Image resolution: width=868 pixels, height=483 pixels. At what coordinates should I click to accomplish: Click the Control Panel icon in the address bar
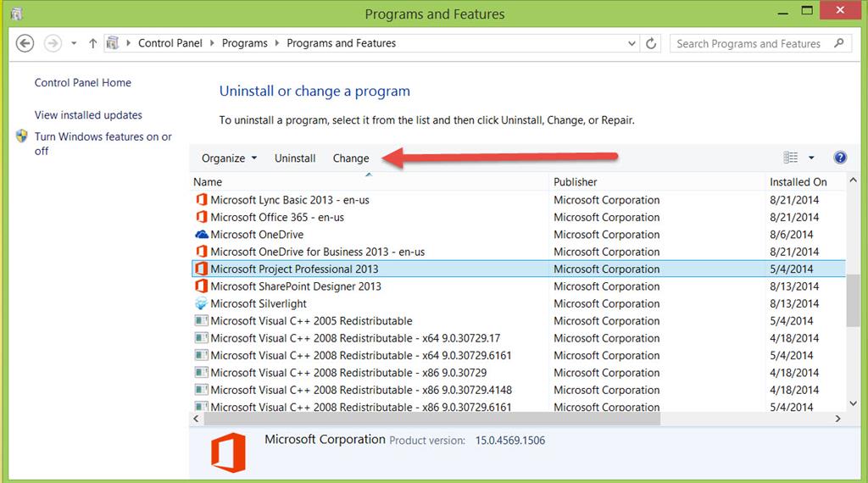(113, 42)
